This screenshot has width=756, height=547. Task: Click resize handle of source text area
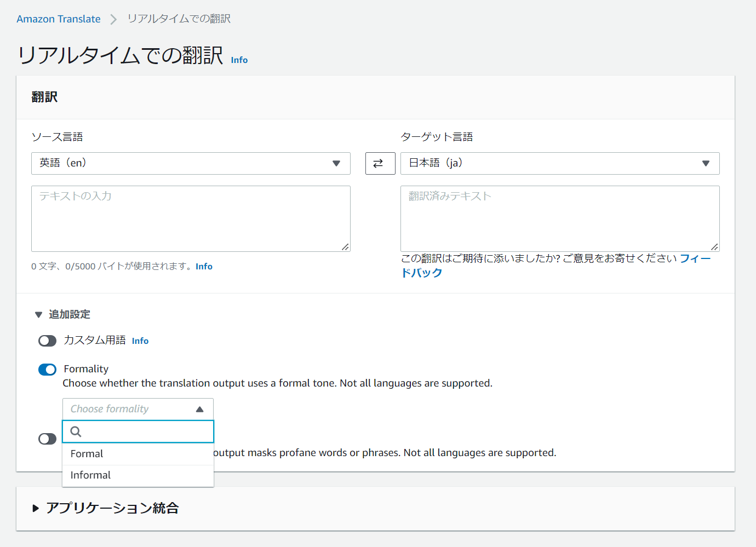coord(345,247)
